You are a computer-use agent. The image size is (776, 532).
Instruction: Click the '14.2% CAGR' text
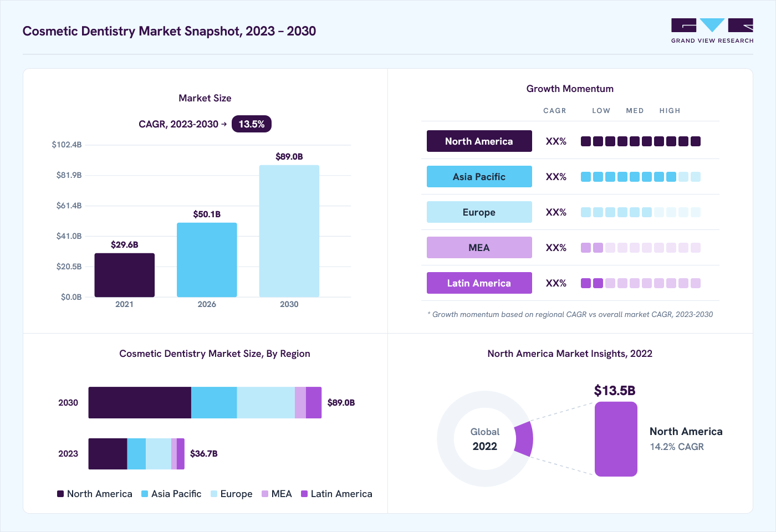click(x=677, y=447)
